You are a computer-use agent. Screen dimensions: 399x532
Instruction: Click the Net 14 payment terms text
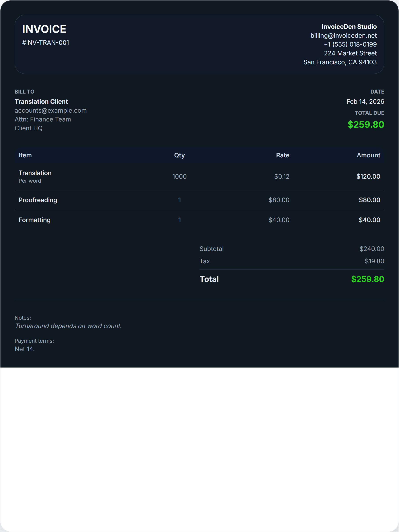pyautogui.click(x=25, y=349)
